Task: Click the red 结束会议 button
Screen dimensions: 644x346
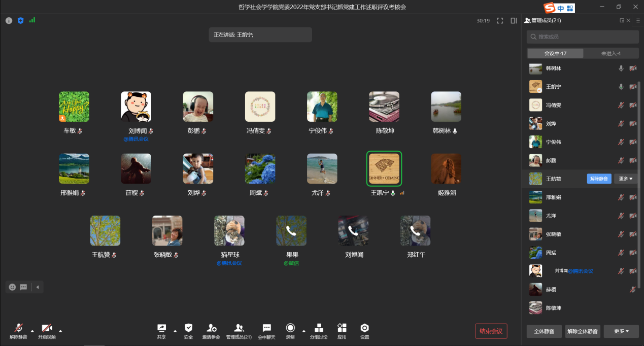Action: click(491, 331)
